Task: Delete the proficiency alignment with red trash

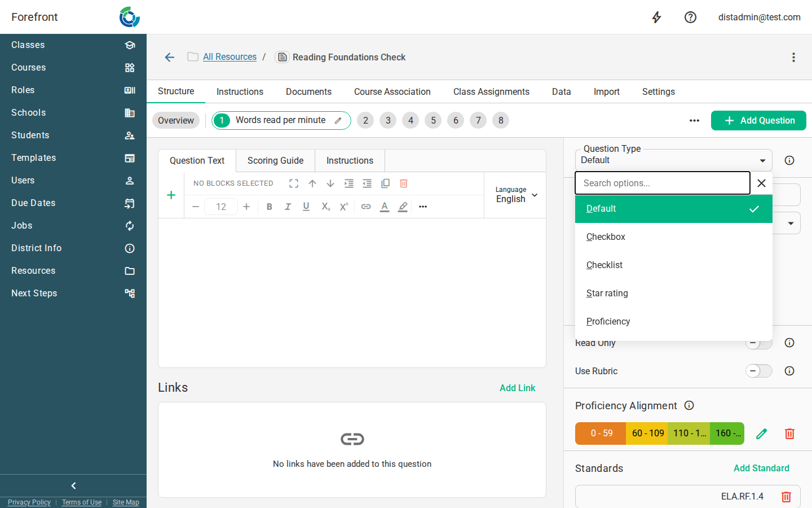Action: pyautogui.click(x=789, y=433)
